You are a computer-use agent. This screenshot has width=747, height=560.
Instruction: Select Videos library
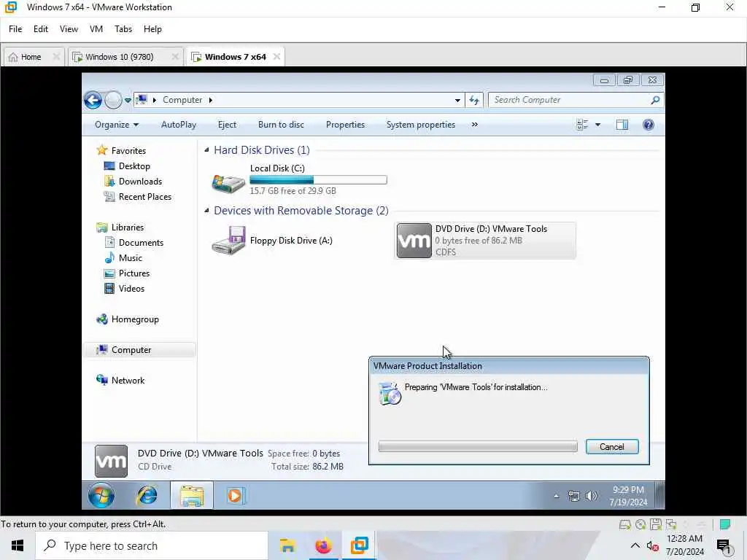(x=131, y=289)
